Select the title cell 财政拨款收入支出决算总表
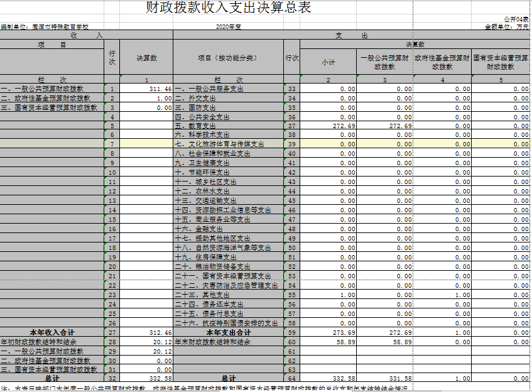Viewport: 532px width, 392px height. (x=229, y=7)
